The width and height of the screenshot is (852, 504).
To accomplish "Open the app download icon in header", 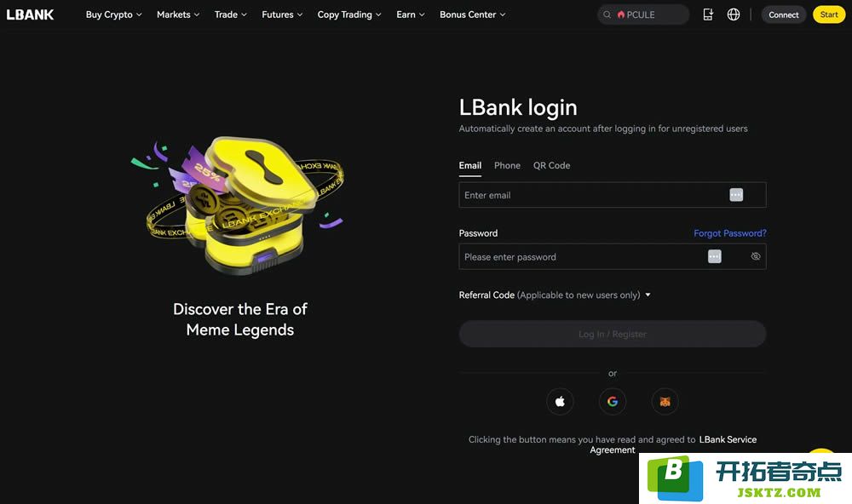I will [x=708, y=14].
